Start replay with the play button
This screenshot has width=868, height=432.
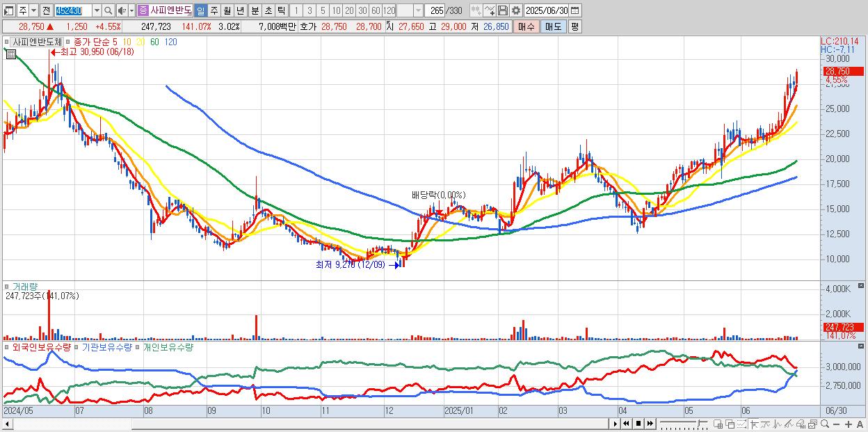[x=615, y=424]
